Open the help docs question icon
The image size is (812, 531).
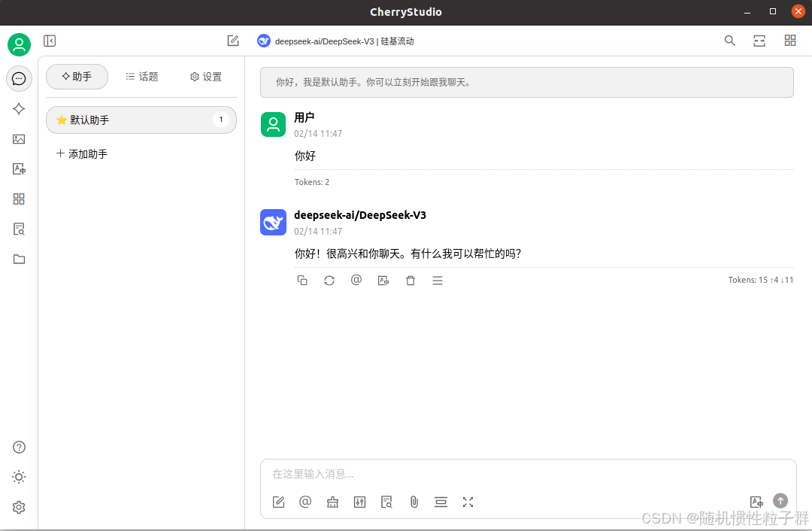19,447
